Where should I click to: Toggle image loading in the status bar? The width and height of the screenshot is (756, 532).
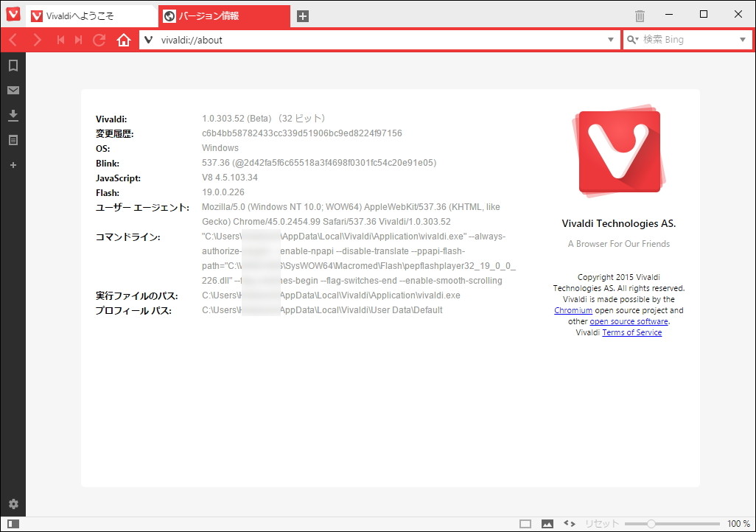tap(547, 522)
